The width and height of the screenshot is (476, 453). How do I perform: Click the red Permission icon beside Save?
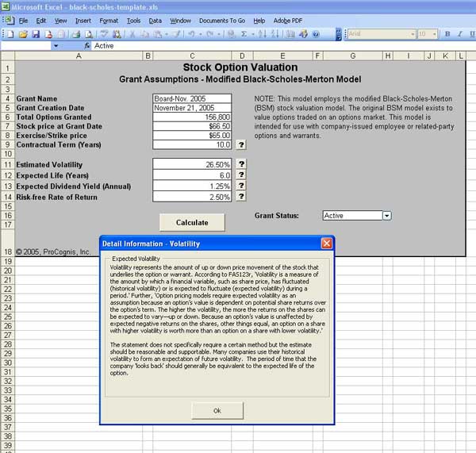pos(48,34)
